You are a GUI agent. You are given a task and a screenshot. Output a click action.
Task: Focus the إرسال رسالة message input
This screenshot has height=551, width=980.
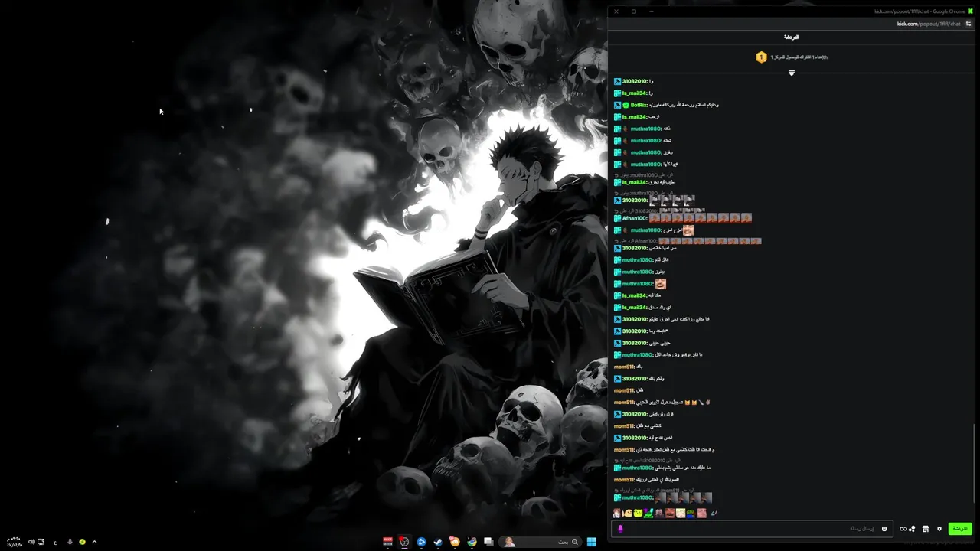pyautogui.click(x=752, y=529)
